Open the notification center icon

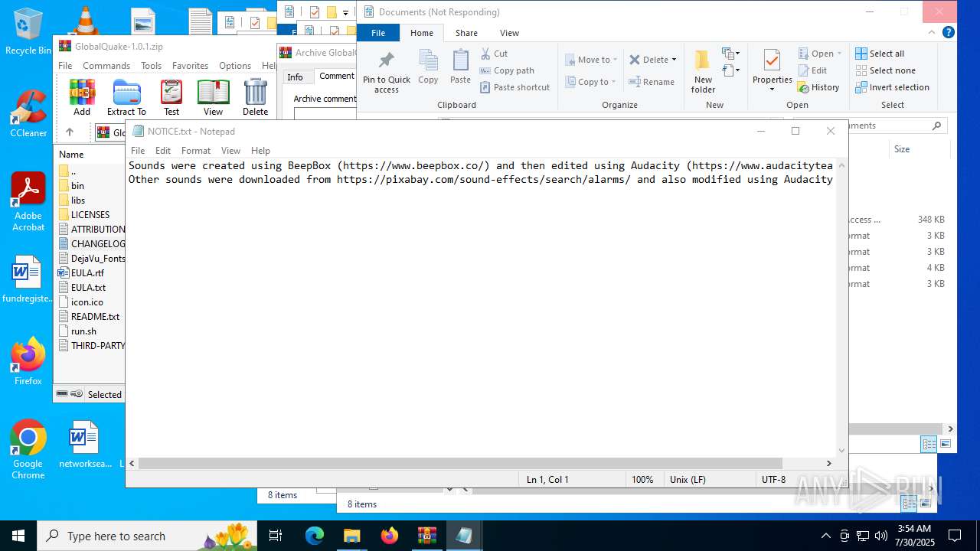955,536
